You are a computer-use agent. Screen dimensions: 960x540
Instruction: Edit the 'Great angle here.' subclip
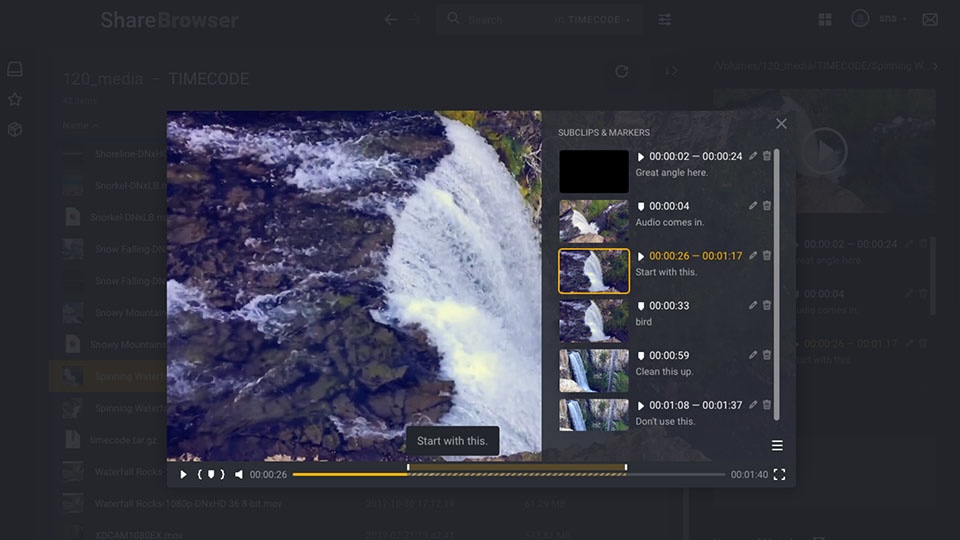[753, 156]
